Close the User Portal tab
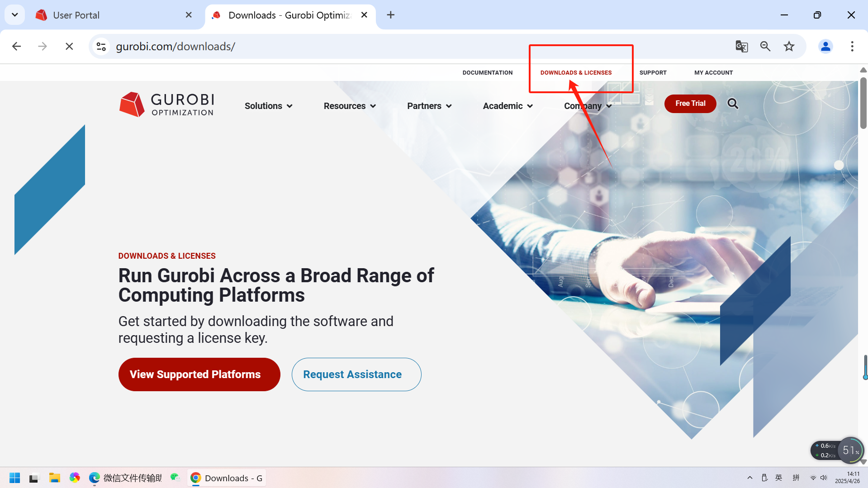The height and width of the screenshot is (488, 868). pyautogui.click(x=189, y=15)
